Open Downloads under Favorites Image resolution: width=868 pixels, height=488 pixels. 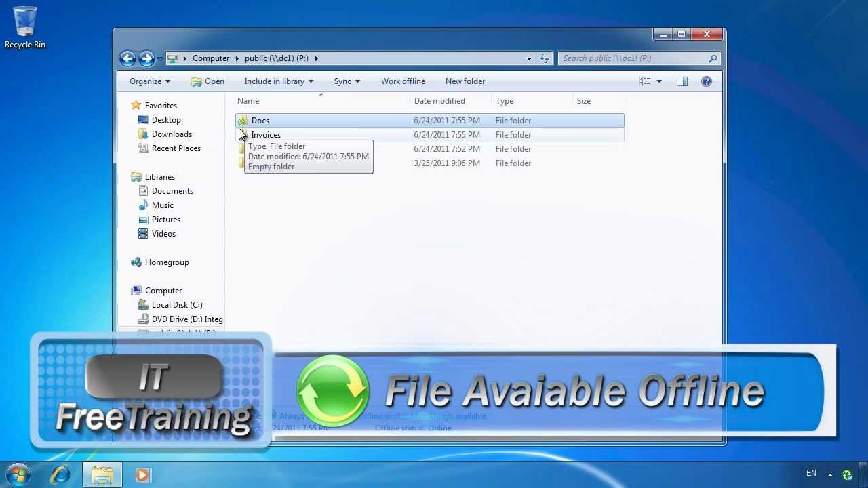coord(172,134)
